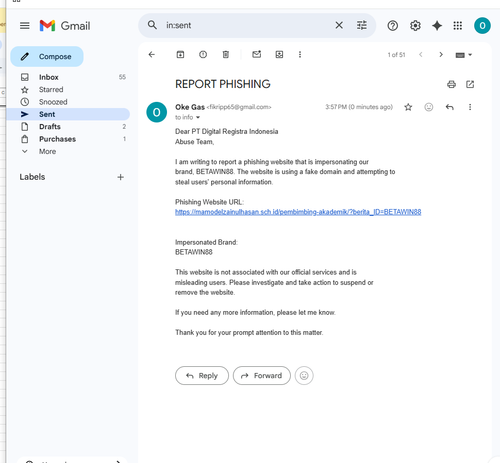
Task: Print all with printer icon
Action: (x=451, y=84)
